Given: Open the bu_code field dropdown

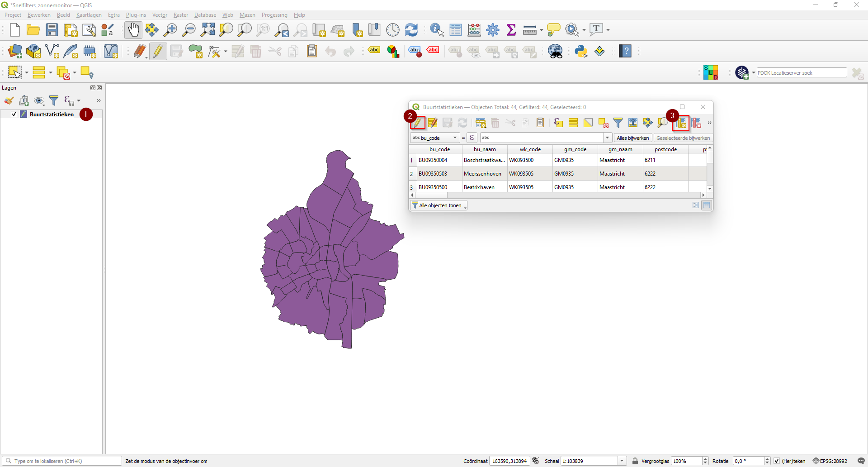Looking at the screenshot, I should (x=435, y=138).
